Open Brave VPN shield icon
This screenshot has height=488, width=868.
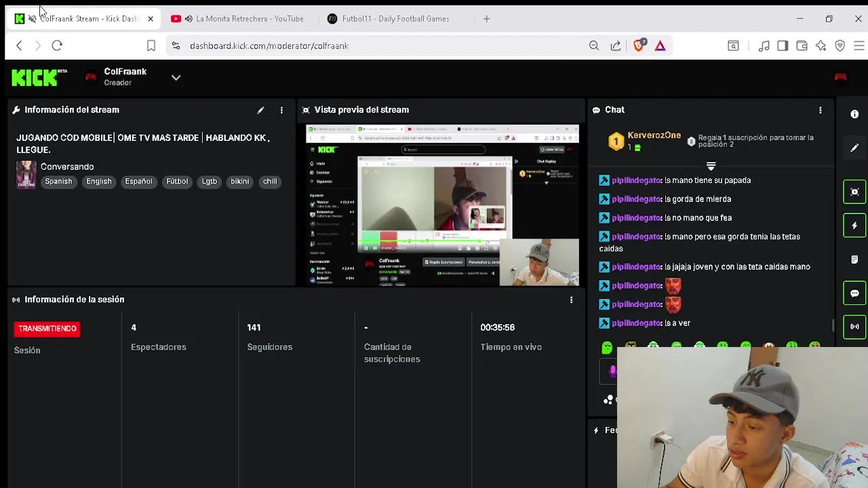pyautogui.click(x=840, y=46)
